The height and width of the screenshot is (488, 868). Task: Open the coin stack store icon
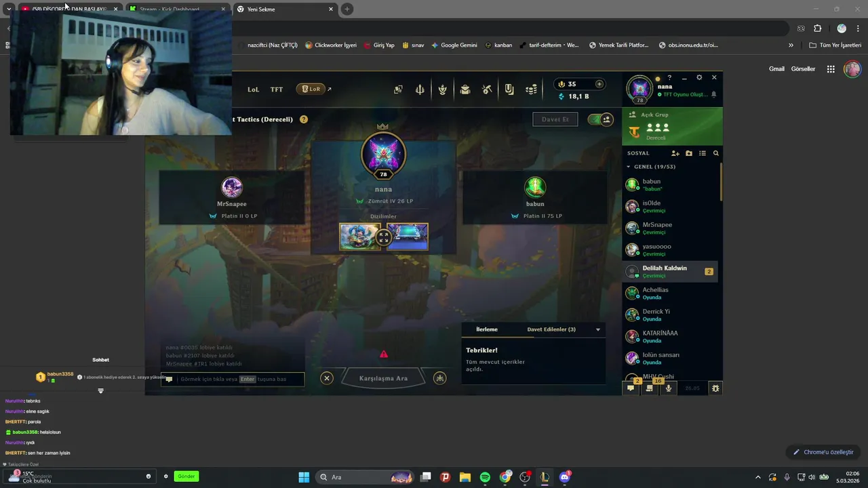pos(532,89)
